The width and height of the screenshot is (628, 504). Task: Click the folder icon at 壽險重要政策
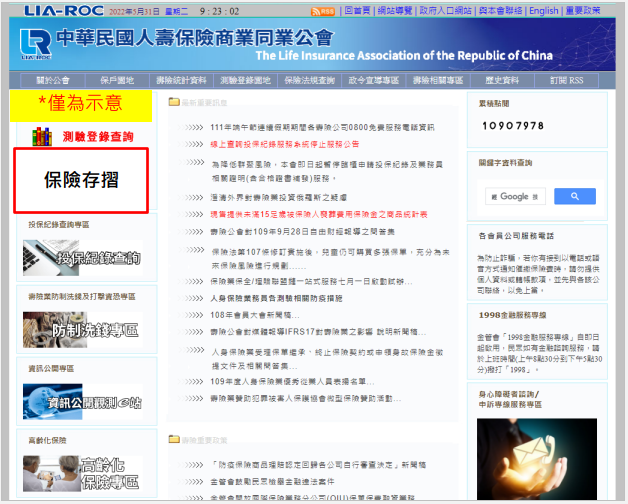tap(174, 439)
